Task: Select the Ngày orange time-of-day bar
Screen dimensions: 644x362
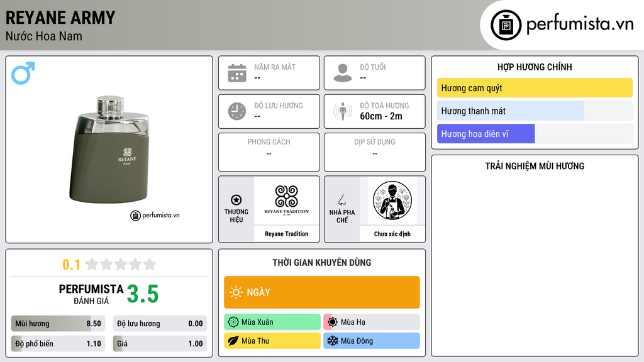Action: (x=321, y=292)
